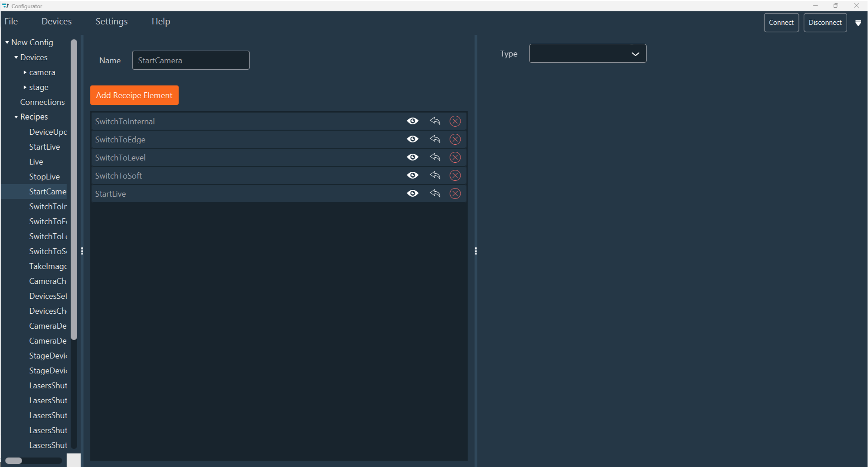Open the Devices menu
The image size is (868, 467).
(x=56, y=22)
